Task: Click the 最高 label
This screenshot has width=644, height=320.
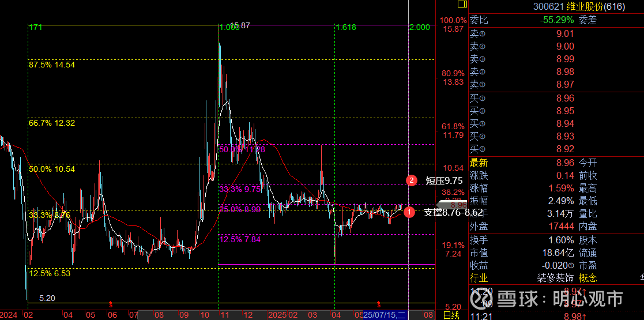Action: click(587, 189)
